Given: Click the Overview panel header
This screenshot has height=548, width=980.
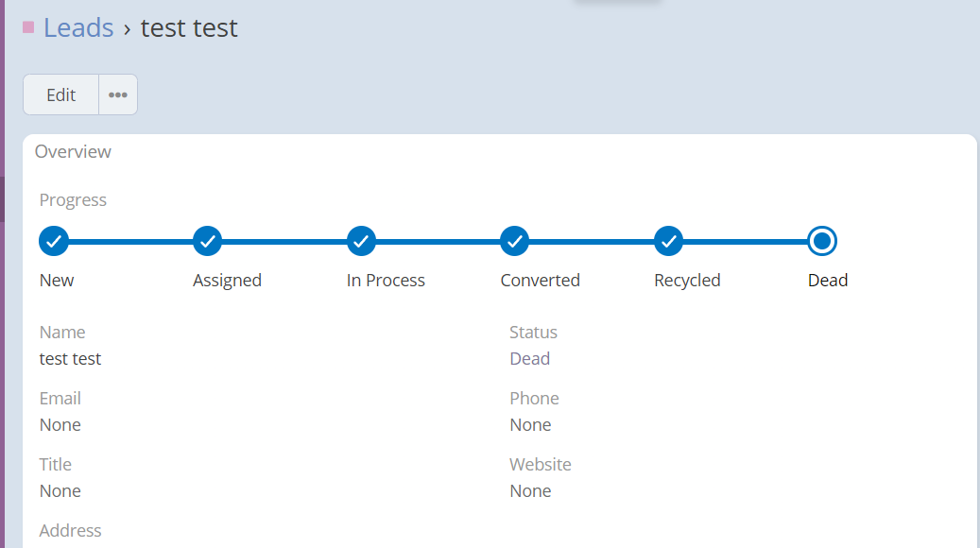Looking at the screenshot, I should point(74,152).
